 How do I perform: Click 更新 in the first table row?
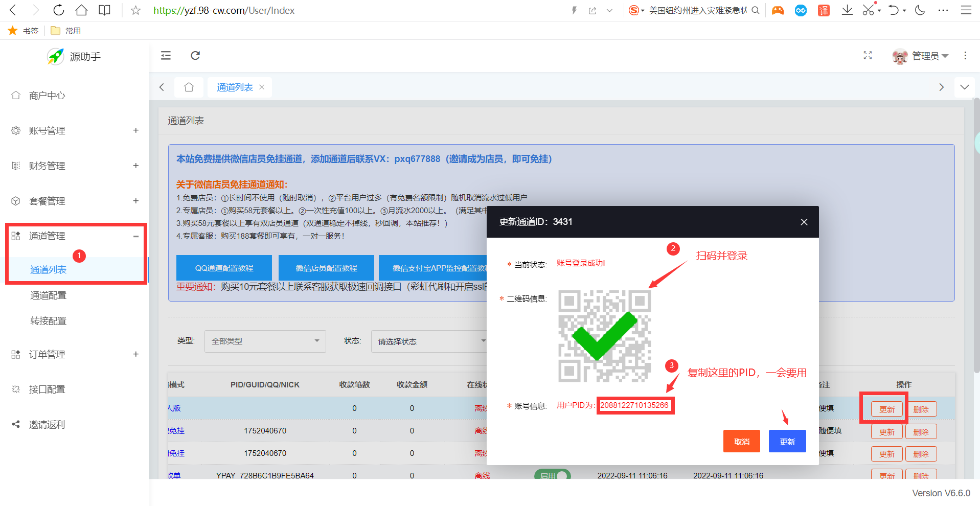887,409
